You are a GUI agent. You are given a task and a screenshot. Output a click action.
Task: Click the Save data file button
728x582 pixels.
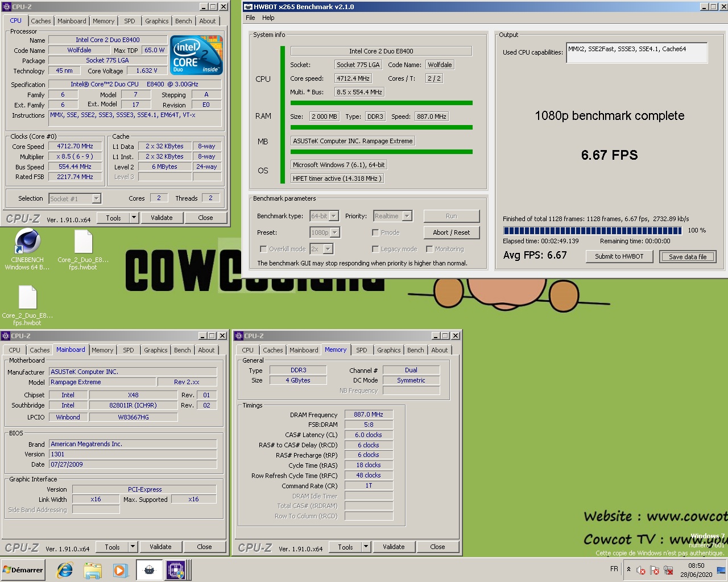[x=688, y=257]
